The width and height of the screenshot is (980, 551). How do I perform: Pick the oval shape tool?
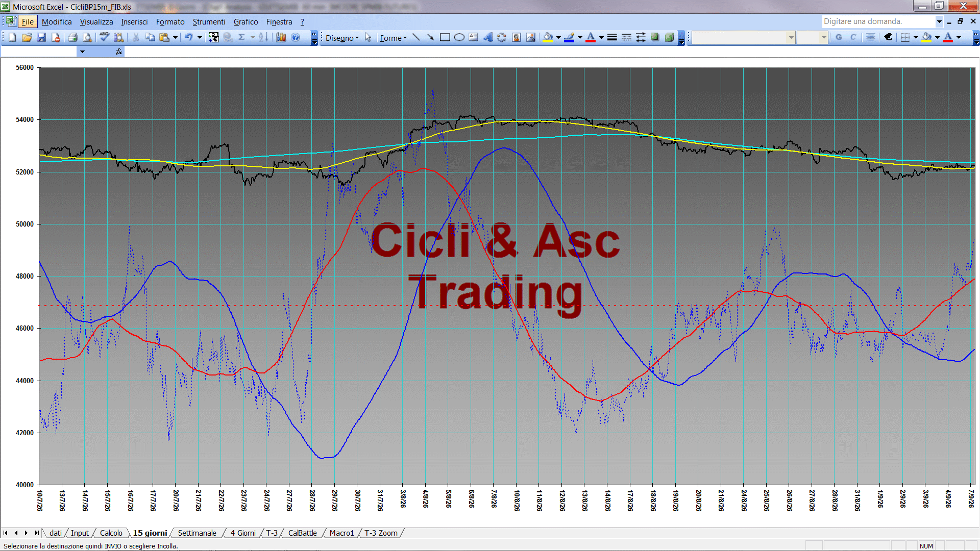459,37
